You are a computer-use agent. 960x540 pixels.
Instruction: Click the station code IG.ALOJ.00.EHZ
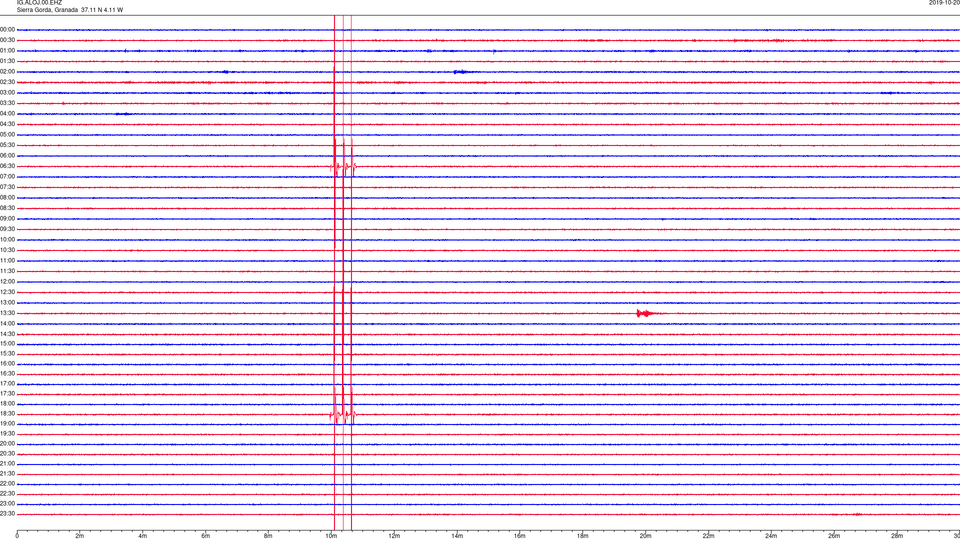tap(39, 3)
